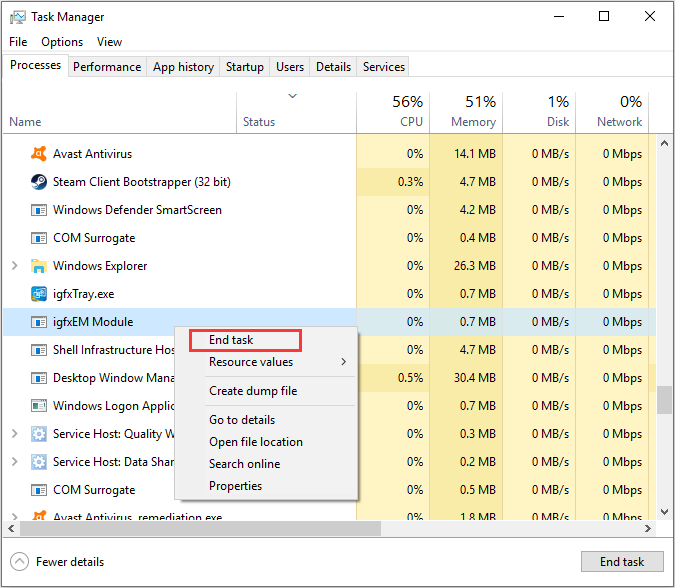Select Steam Client Bootstrapper (32 bit) row
675x588 pixels.
[x=329, y=182]
